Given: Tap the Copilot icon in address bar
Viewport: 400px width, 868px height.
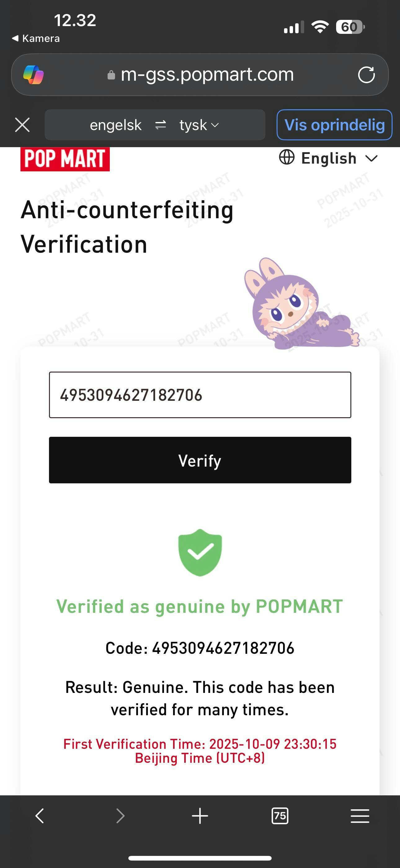Looking at the screenshot, I should pyautogui.click(x=33, y=75).
